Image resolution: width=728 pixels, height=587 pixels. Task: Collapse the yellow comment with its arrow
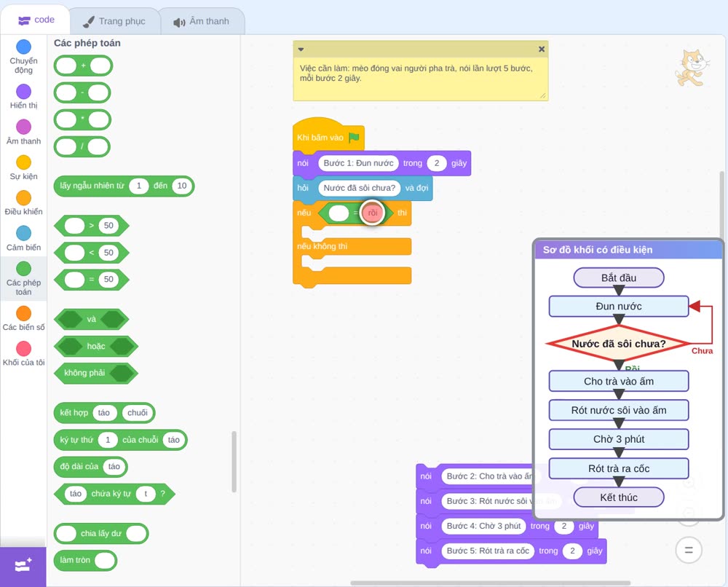click(x=301, y=49)
